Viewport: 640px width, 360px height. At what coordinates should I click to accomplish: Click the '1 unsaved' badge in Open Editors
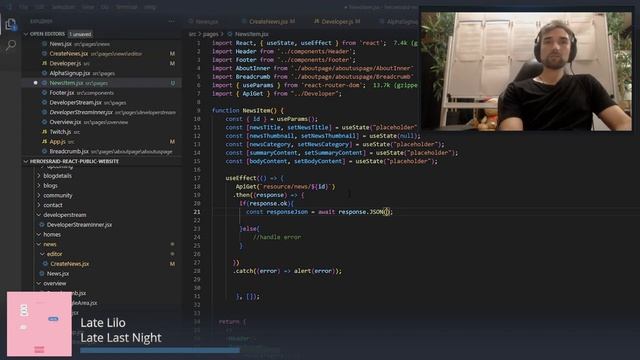click(x=80, y=34)
